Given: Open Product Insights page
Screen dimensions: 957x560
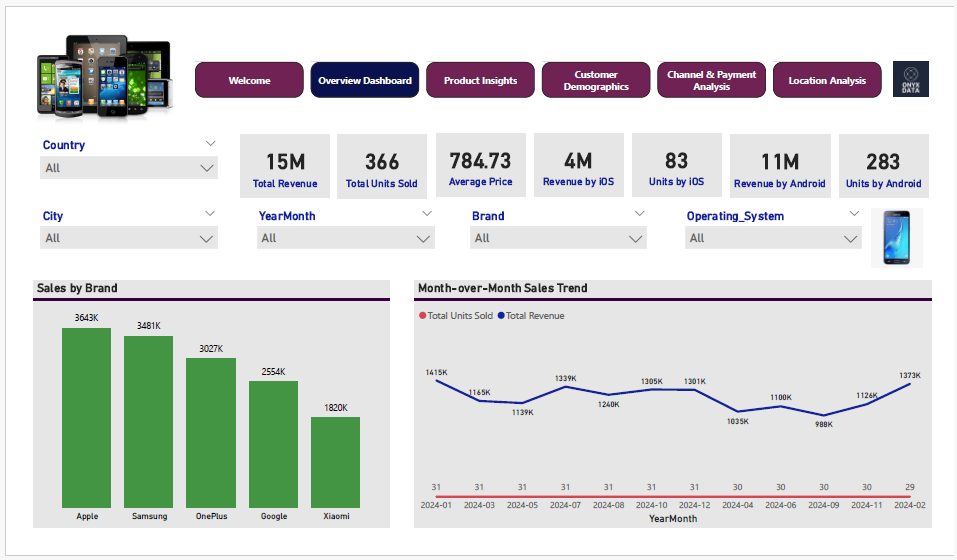Looking at the screenshot, I should [x=480, y=80].
